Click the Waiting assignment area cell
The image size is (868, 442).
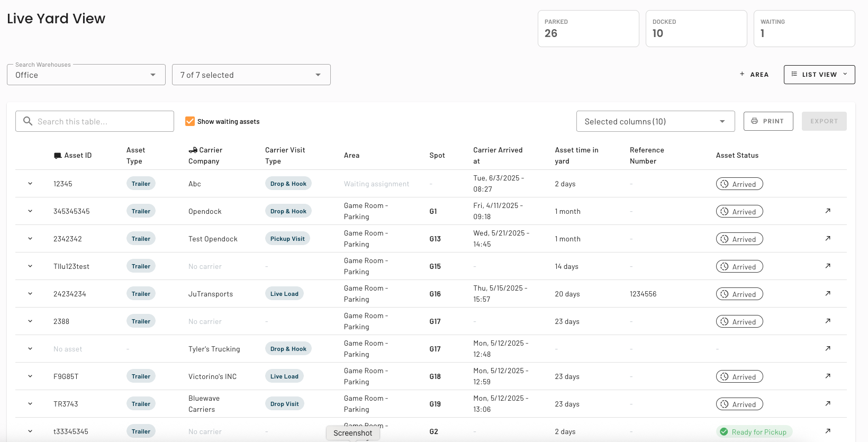click(376, 184)
